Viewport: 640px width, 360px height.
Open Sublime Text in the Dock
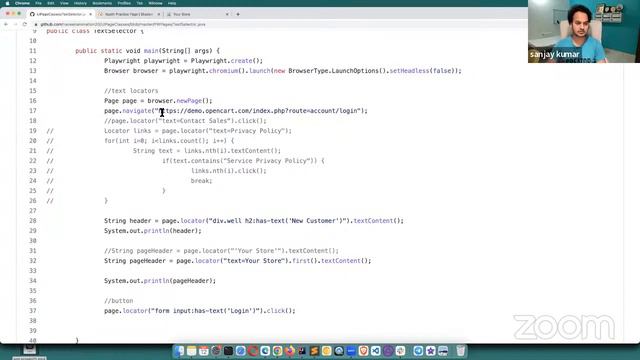click(x=314, y=351)
